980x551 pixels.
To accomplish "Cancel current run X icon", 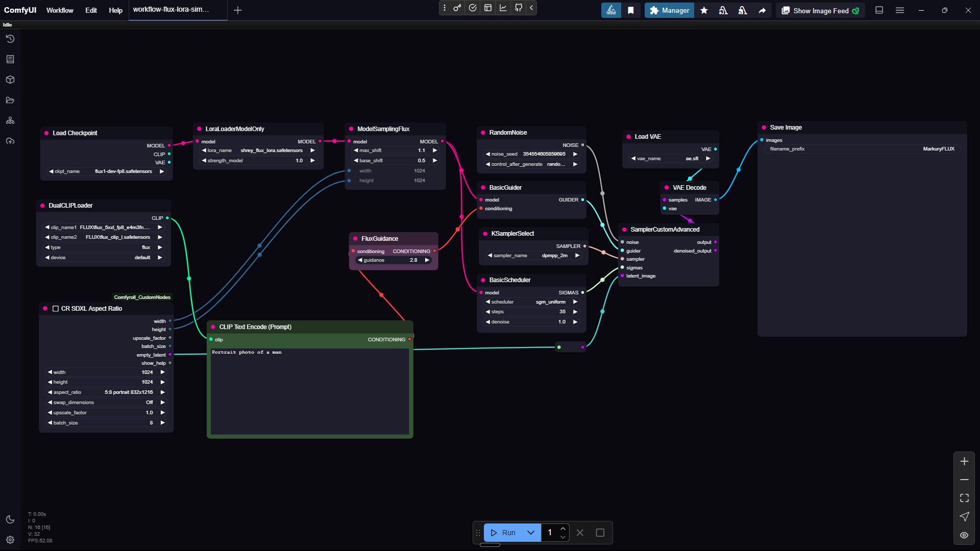I will coord(580,533).
